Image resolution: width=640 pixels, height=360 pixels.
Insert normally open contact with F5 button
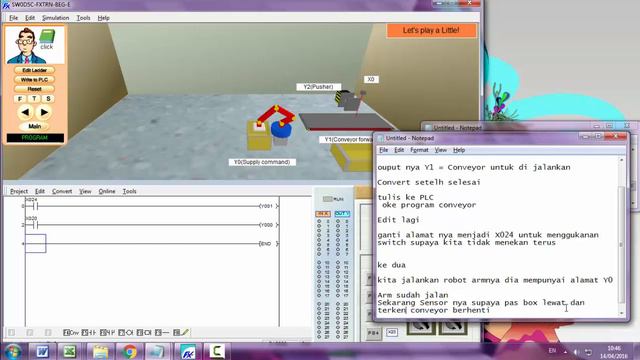pyautogui.click(x=89, y=333)
